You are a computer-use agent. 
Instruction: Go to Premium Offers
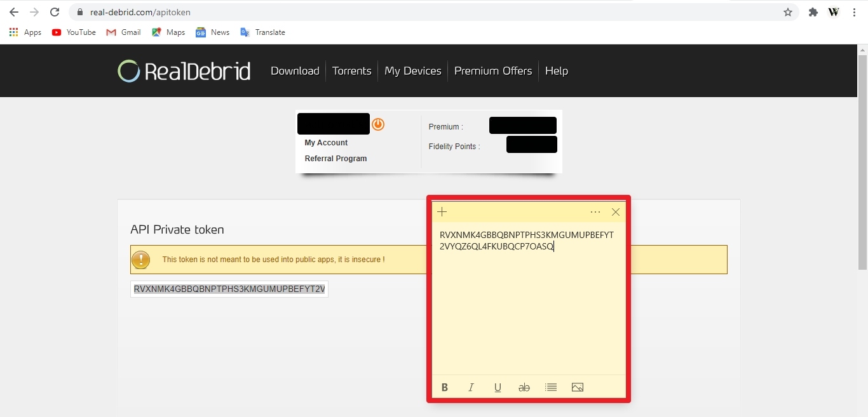493,70
